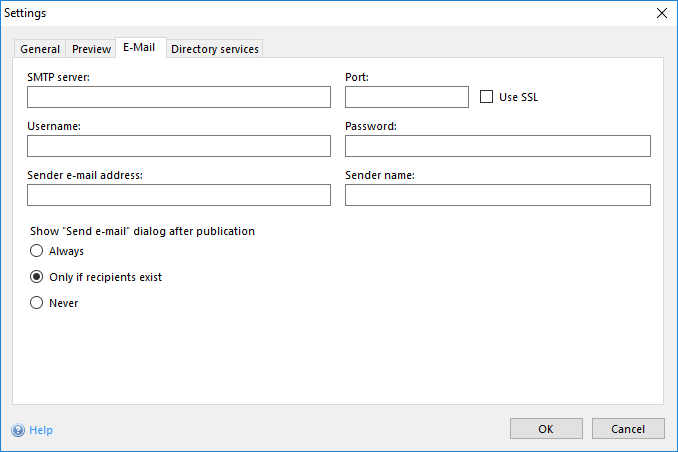Screen dimensions: 678x452
Task: Select the Never radio button
Action: click(37, 303)
